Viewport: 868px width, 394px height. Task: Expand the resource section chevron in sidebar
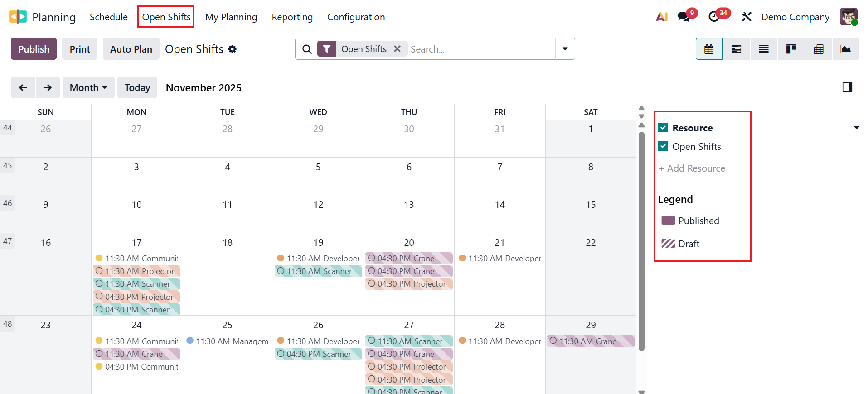(856, 128)
